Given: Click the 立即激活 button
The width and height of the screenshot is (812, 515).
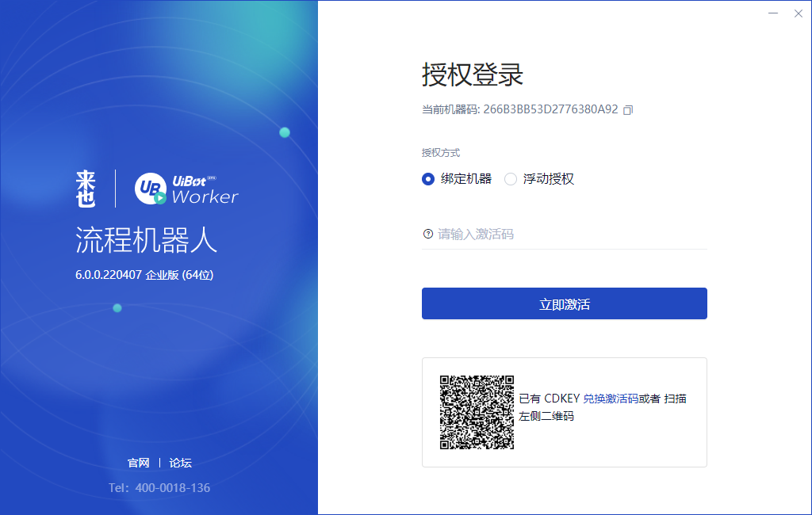Looking at the screenshot, I should point(565,303).
